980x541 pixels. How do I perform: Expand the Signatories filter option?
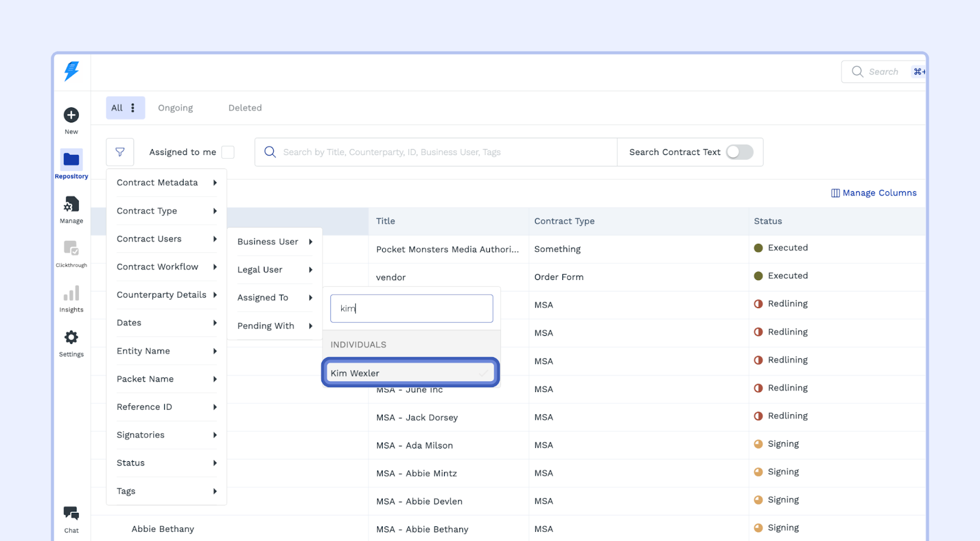[166, 435]
